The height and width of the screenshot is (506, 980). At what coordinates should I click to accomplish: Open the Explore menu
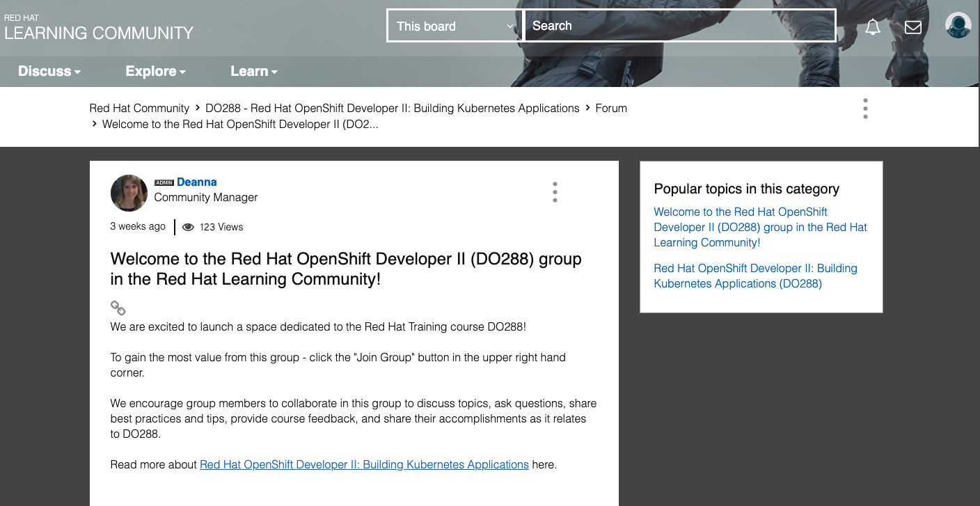(x=155, y=71)
